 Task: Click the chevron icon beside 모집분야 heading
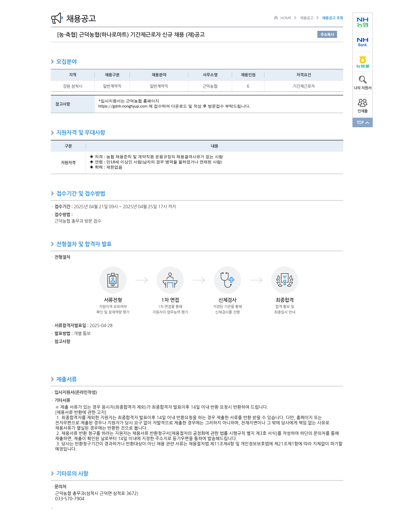(x=52, y=62)
